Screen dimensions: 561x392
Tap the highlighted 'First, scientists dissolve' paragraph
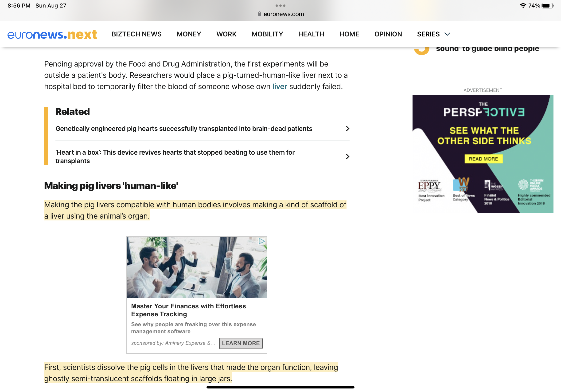point(191,373)
